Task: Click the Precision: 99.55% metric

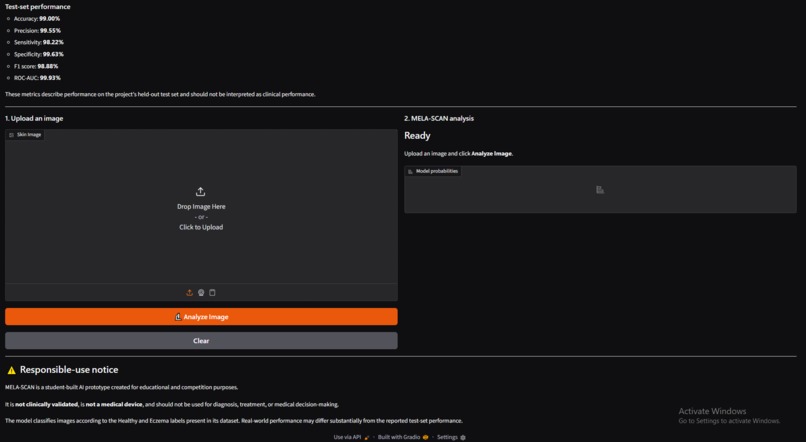Action: coord(37,30)
